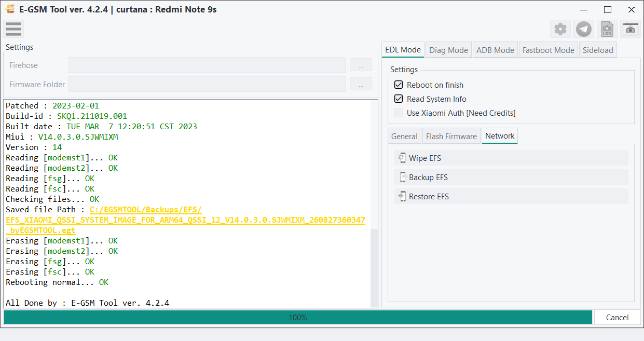Open the LOG file icon

[x=607, y=29]
